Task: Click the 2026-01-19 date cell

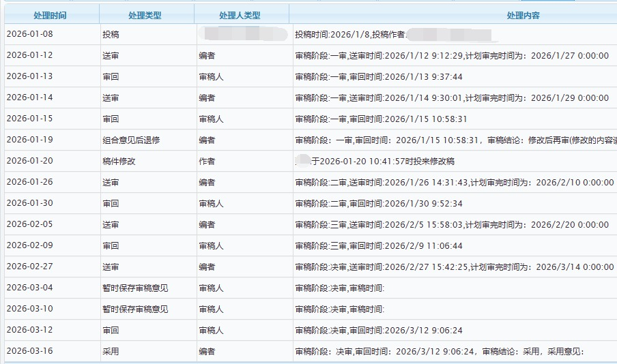Action: click(x=29, y=140)
